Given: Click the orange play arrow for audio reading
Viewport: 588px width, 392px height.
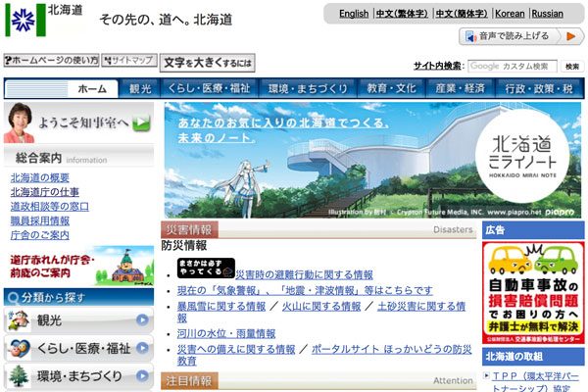Looking at the screenshot, I should click(x=571, y=36).
